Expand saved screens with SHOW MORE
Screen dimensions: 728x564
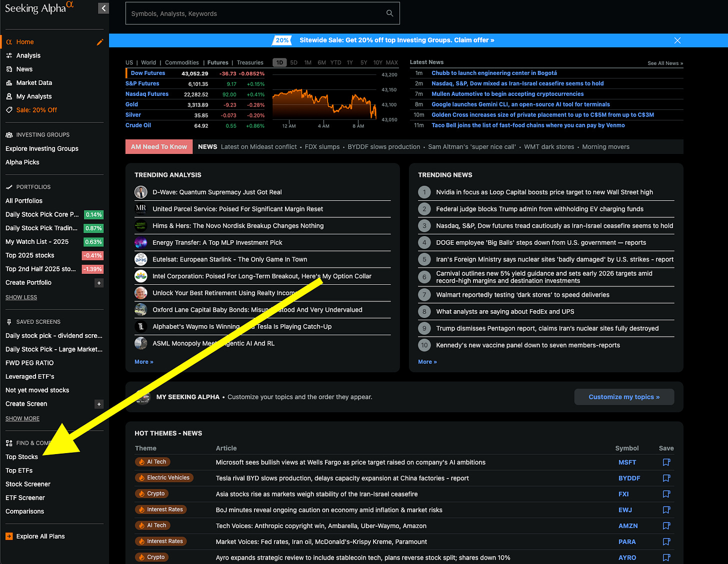[22, 419]
